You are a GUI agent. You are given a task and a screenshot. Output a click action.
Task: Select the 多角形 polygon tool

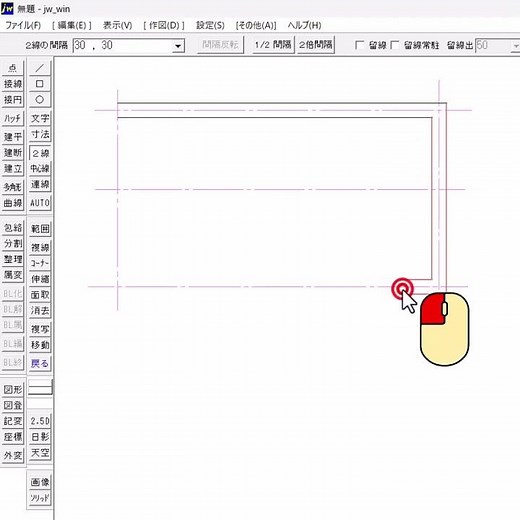(x=13, y=187)
